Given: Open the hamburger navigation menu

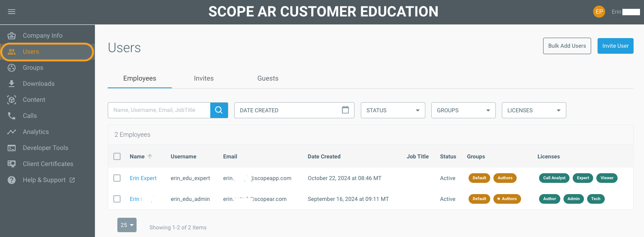Looking at the screenshot, I should click(x=12, y=12).
